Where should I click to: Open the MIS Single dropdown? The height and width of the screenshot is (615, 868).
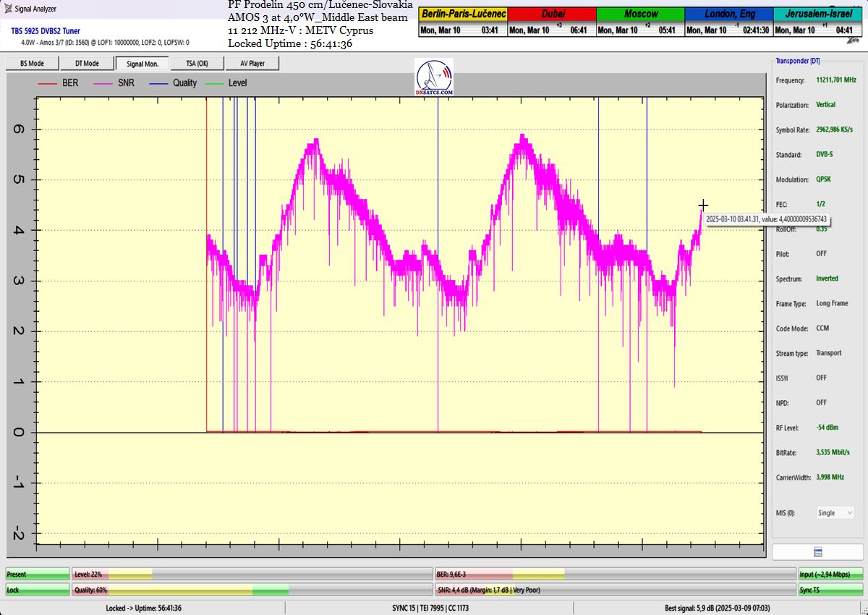835,513
